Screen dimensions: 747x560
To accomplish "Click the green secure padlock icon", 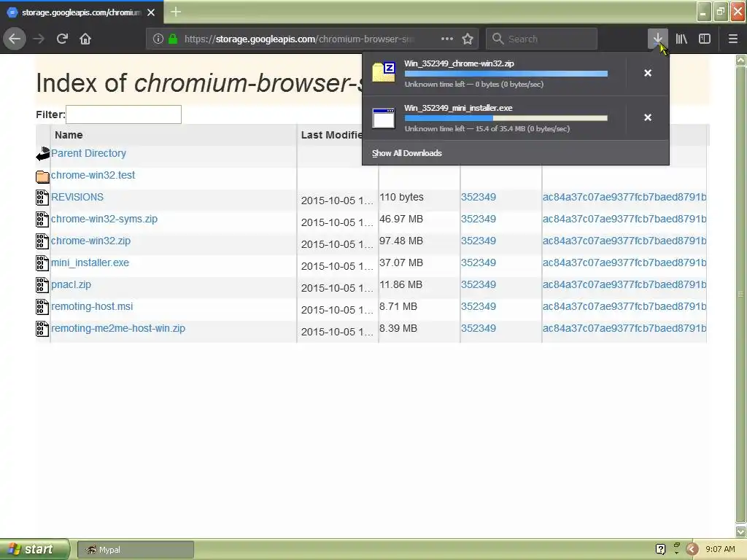I will click(174, 39).
